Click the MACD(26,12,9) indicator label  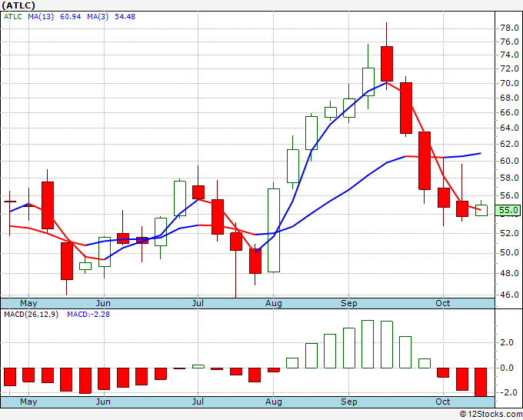click(x=31, y=315)
